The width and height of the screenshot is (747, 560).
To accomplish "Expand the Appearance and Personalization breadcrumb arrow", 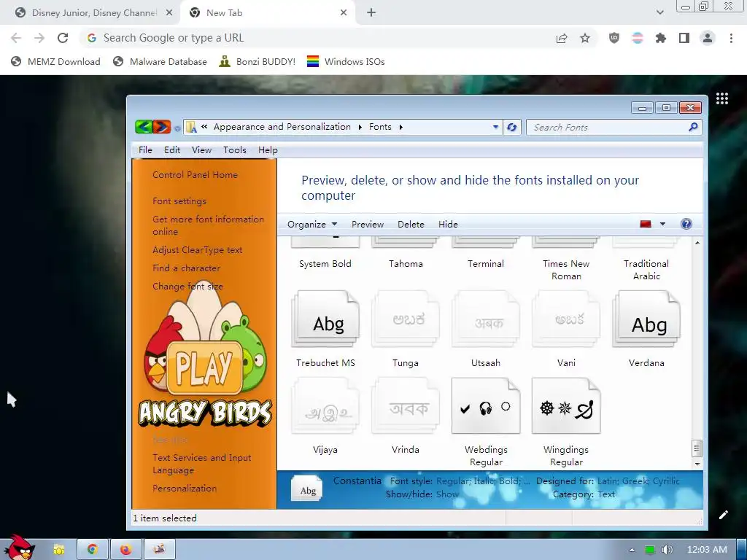I will tap(360, 127).
